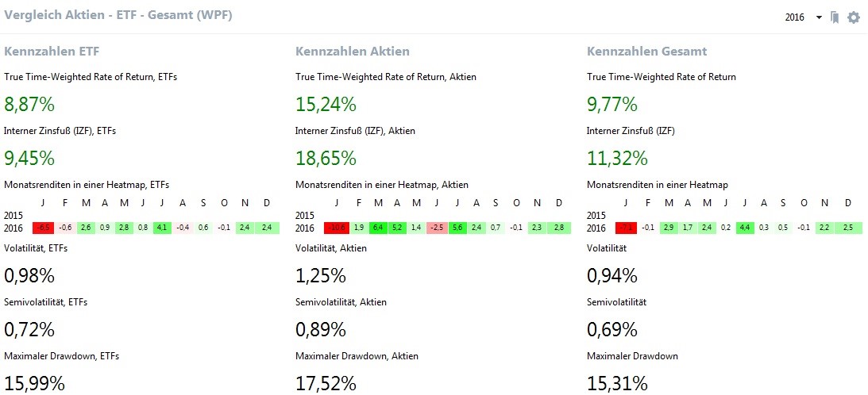Select the ETF Volatilität value 0,98%
Viewport: 868px width, 395px height.
tap(29, 276)
